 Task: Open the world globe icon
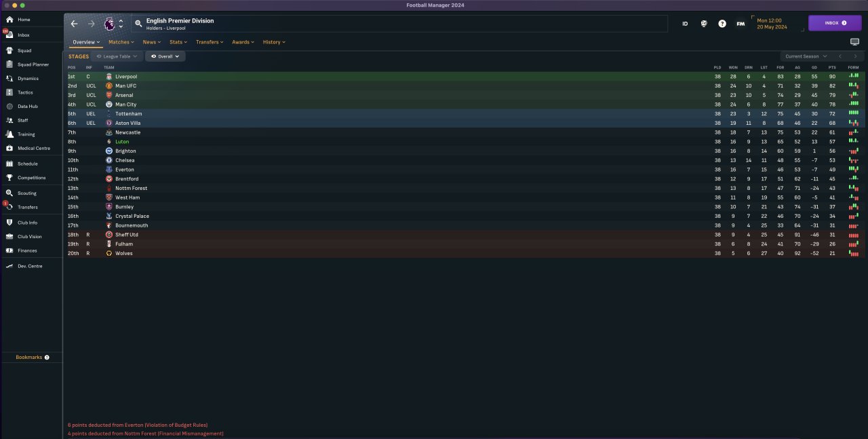704,24
